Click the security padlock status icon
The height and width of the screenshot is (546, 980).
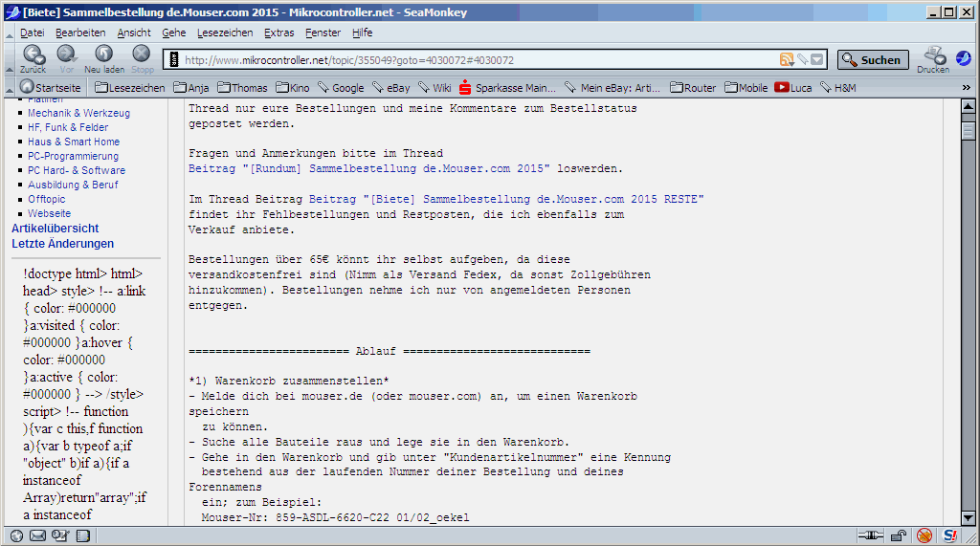(899, 535)
